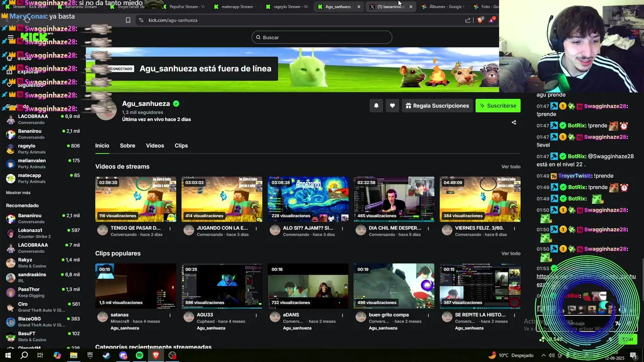Click the share page icon in address bar
This screenshot has height=362, width=644.
[x=468, y=20]
